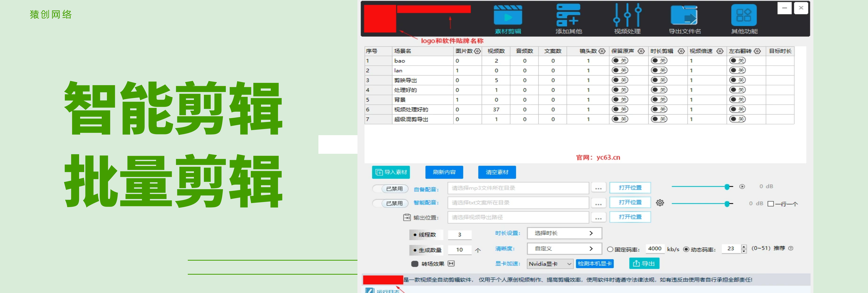Click gear icon beside 时长剪辑 column header
This screenshot has height=293, width=868.
[x=681, y=51]
